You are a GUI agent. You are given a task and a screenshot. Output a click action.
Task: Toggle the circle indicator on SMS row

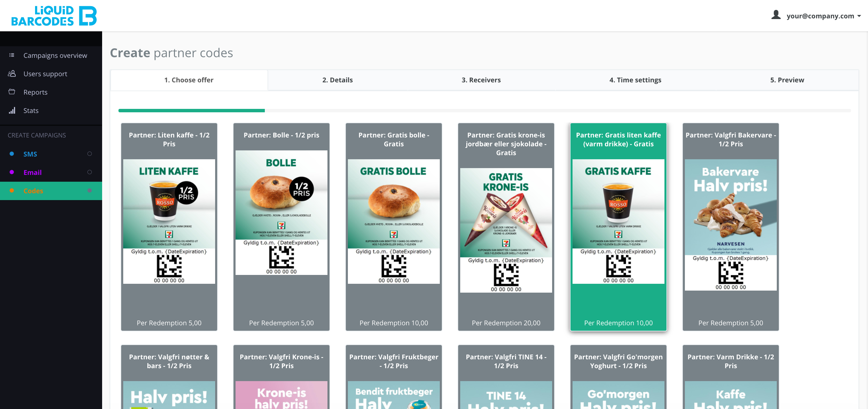pos(90,154)
